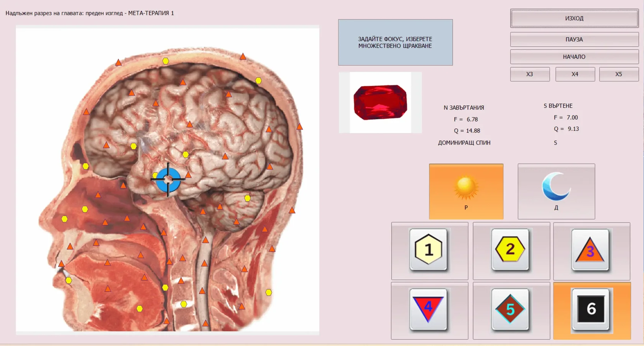The height and width of the screenshot is (346, 644).
Task: Set magnification to X4
Action: point(575,74)
